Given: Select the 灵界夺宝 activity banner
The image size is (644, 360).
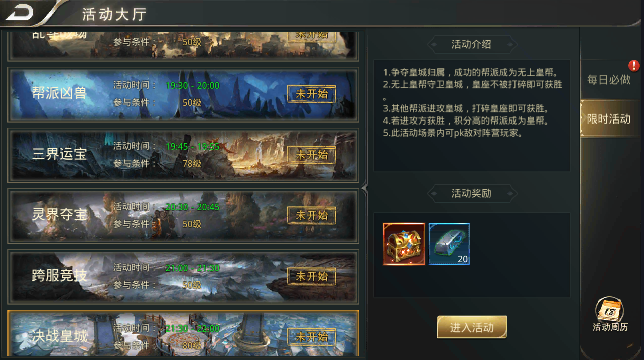Looking at the screenshot, I should (x=183, y=216).
